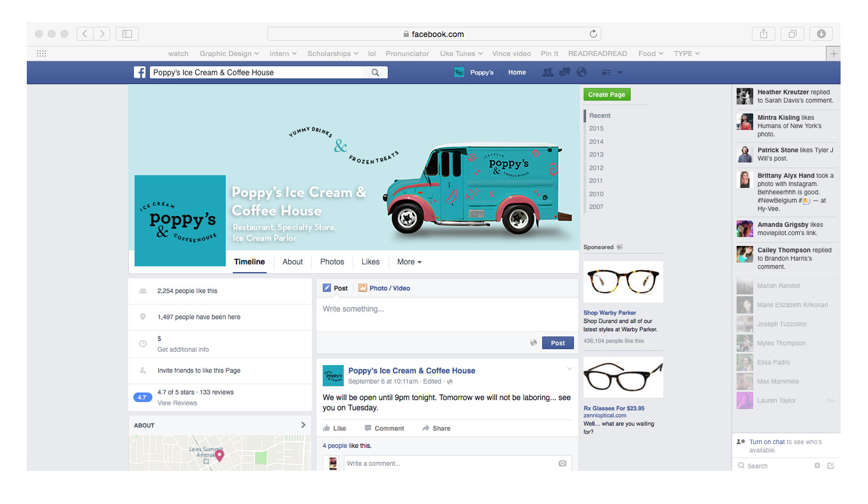This screenshot has height=504, width=868.
Task: Open Friend Requests icon in Facebook header
Action: tap(547, 73)
